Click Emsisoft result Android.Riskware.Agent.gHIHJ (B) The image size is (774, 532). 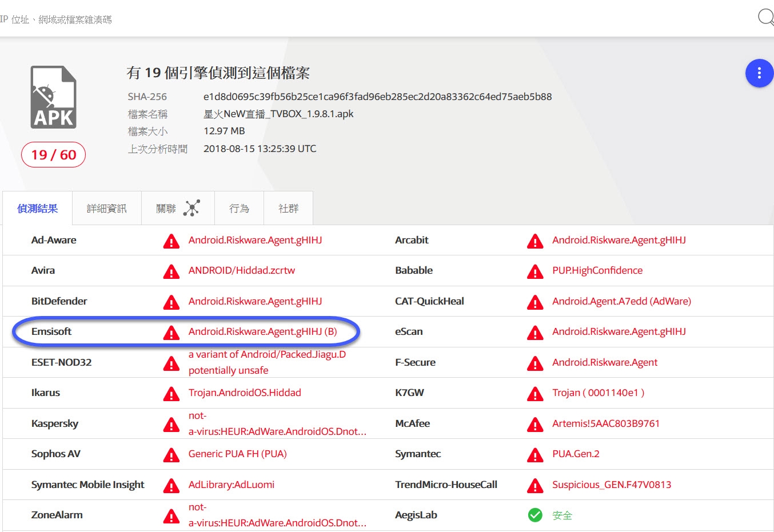tap(263, 331)
